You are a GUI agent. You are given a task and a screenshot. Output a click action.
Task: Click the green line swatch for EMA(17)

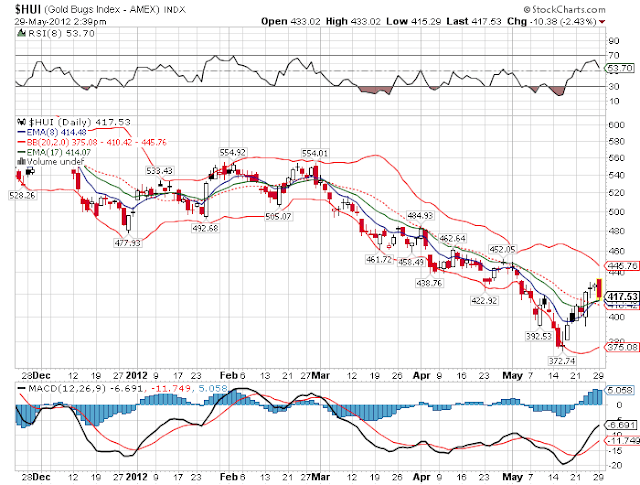point(22,152)
